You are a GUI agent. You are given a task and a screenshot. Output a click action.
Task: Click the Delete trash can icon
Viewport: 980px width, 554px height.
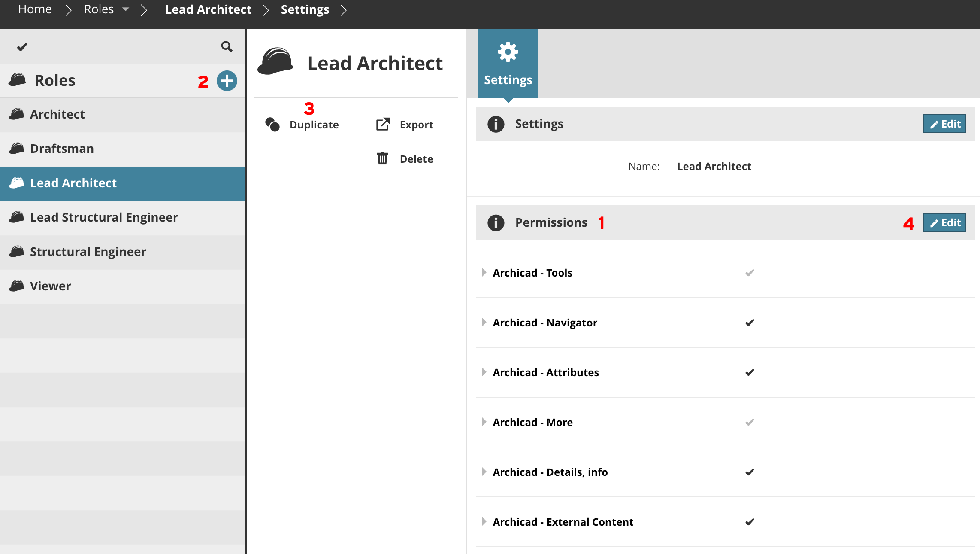[382, 158]
